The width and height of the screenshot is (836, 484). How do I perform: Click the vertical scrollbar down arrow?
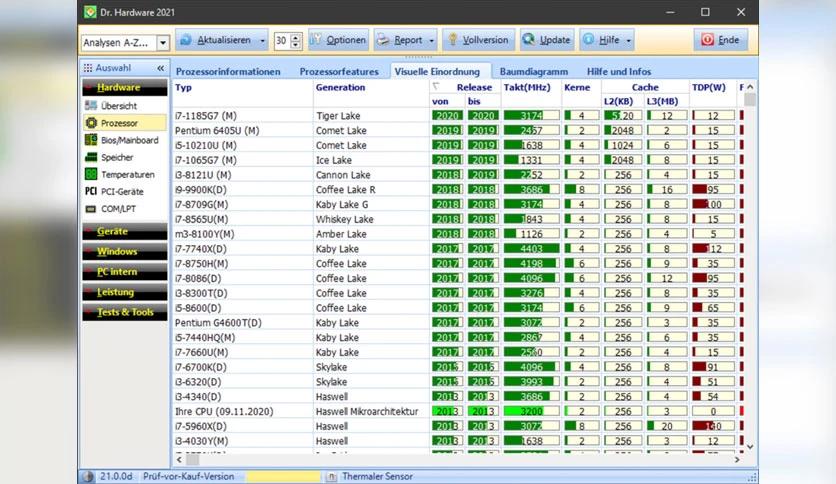pos(750,447)
